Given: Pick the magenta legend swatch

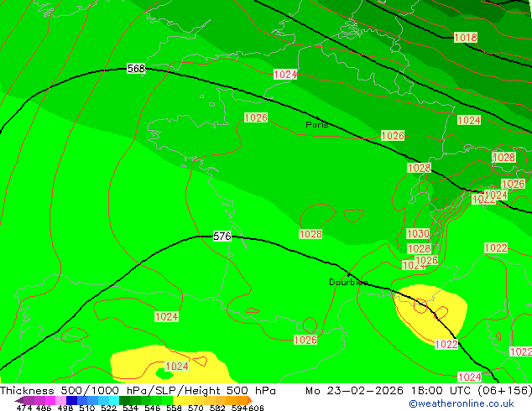Looking at the screenshot, I should [x=50, y=400].
